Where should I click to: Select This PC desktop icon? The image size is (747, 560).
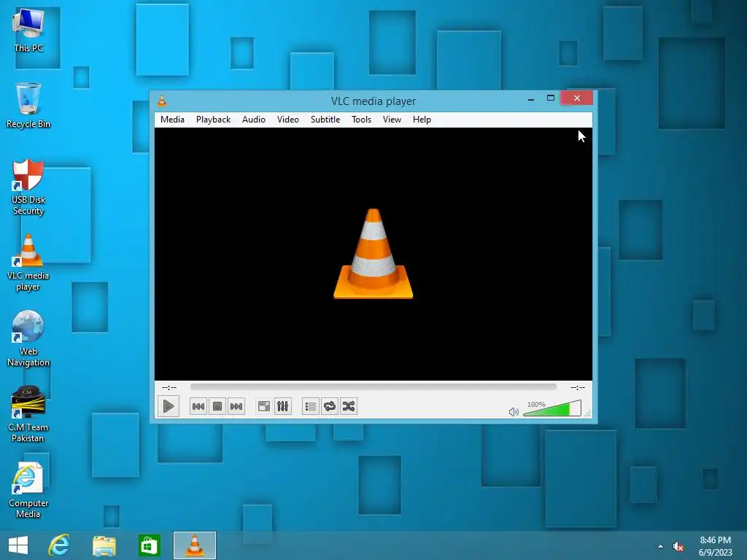tap(28, 31)
